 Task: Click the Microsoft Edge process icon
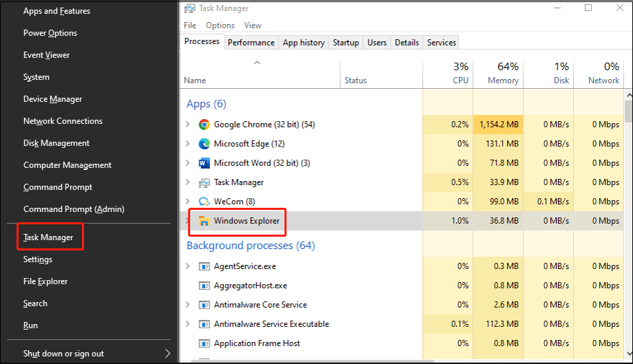[205, 144]
